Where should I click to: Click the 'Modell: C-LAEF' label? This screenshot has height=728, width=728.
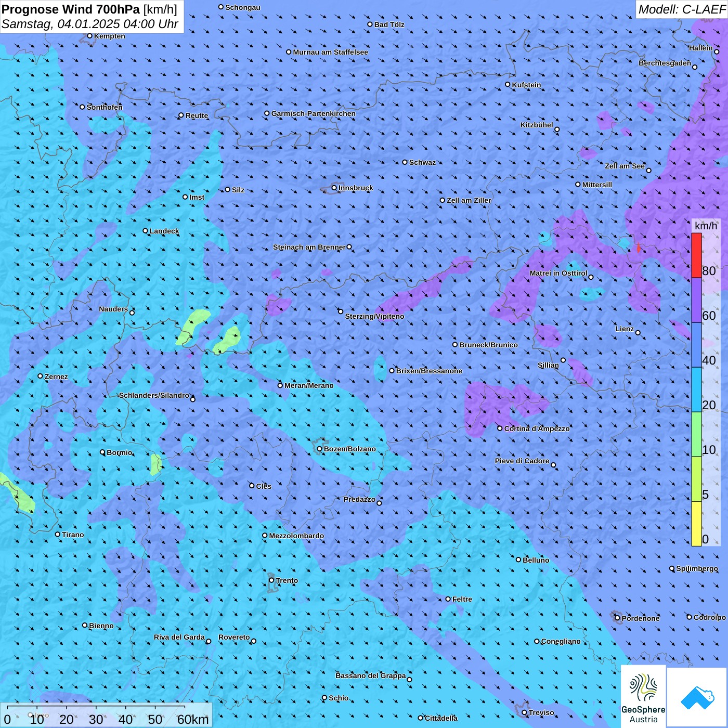click(x=682, y=9)
